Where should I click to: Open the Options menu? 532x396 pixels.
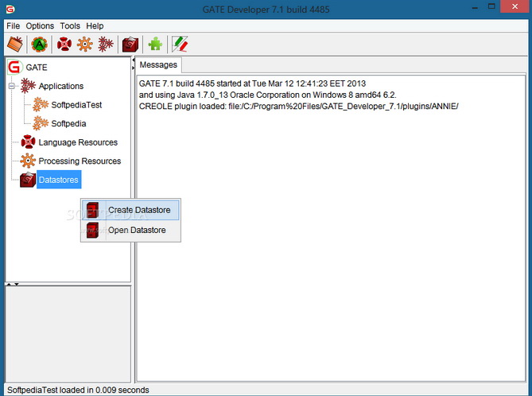click(x=40, y=25)
